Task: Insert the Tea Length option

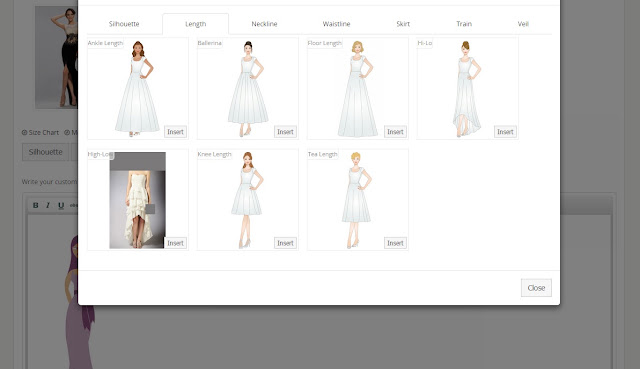Action: [395, 243]
